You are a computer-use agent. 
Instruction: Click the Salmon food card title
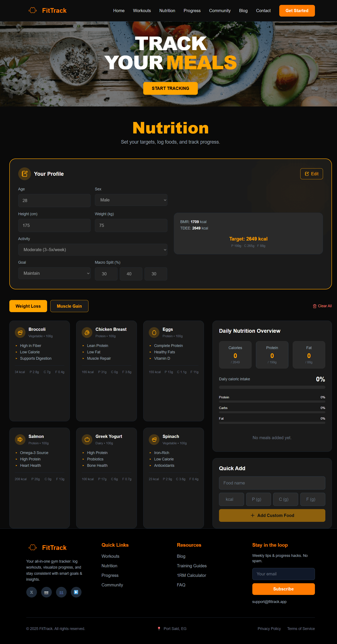click(x=36, y=436)
